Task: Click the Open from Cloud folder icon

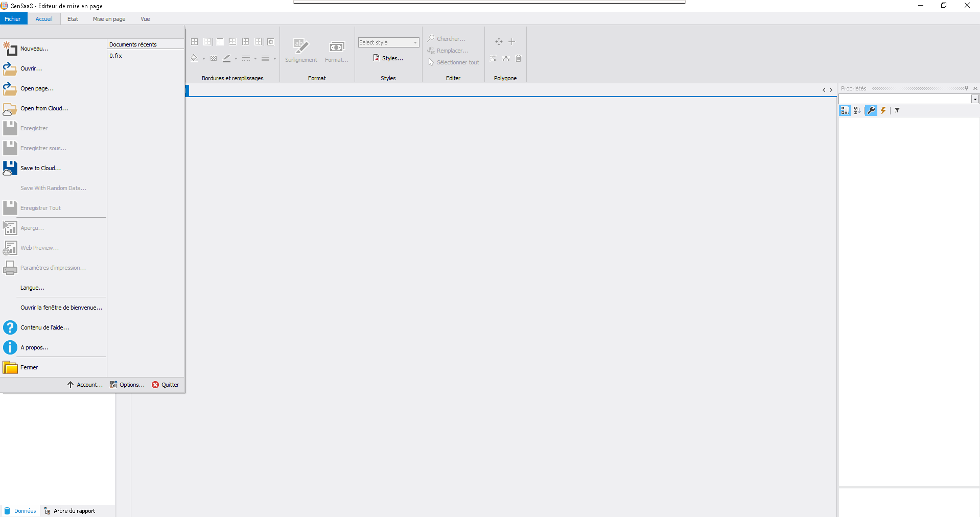Action: (x=10, y=109)
